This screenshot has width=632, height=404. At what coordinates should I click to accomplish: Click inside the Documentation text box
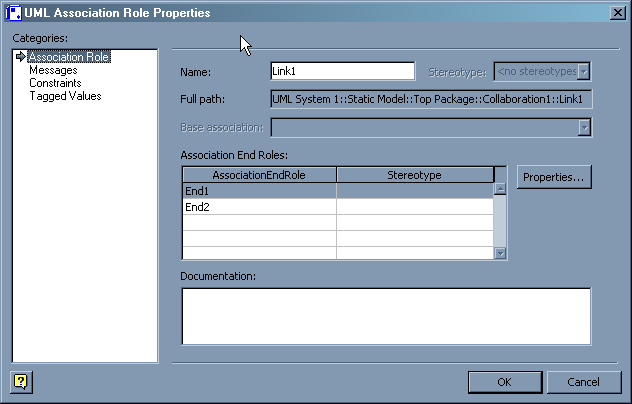pos(385,315)
